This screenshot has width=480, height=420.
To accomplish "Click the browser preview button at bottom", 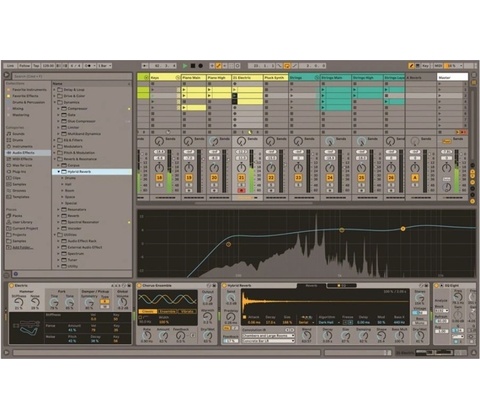I will [x=16, y=274].
